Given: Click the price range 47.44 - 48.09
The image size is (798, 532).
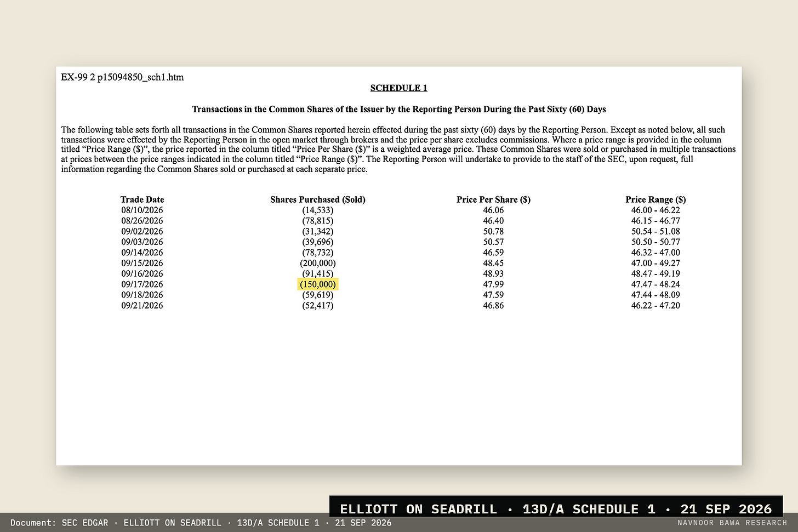Looking at the screenshot, I should click(x=656, y=295).
